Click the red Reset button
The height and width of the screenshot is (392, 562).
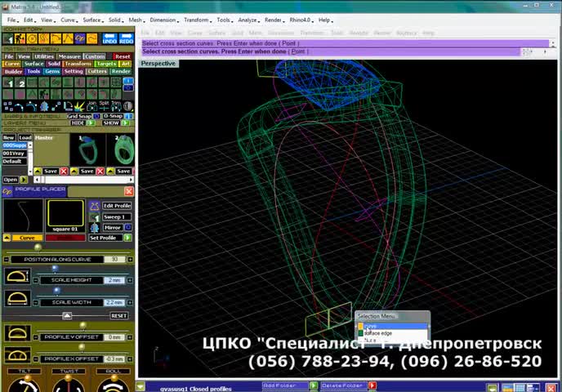pyautogui.click(x=123, y=56)
